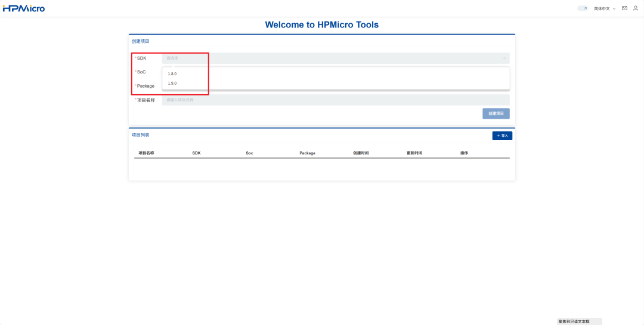Toggle the light/dark theme switch
This screenshot has height=325, width=644.
pos(583,8)
